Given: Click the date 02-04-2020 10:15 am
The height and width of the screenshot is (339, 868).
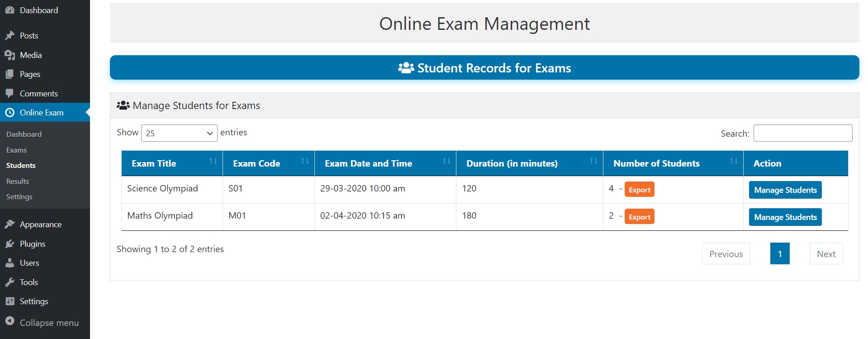Looking at the screenshot, I should click(x=362, y=215).
